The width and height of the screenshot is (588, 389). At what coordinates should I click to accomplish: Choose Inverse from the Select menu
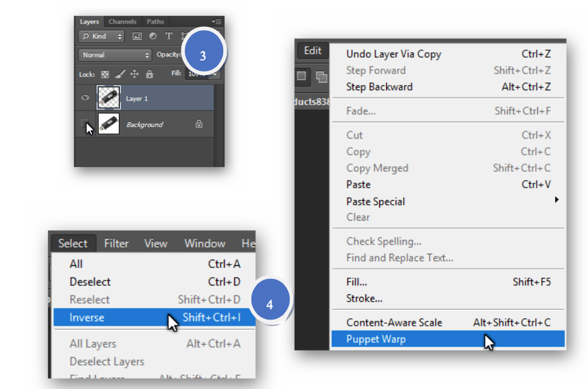pyautogui.click(x=87, y=318)
